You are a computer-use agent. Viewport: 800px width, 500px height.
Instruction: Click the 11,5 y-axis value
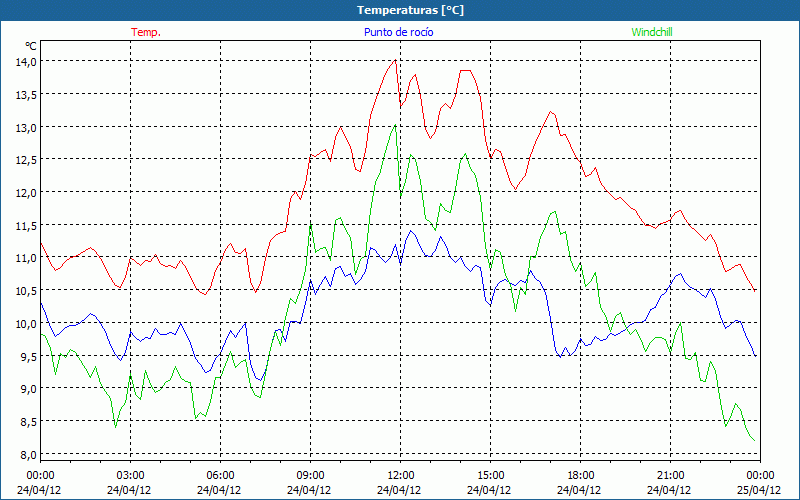point(26,225)
